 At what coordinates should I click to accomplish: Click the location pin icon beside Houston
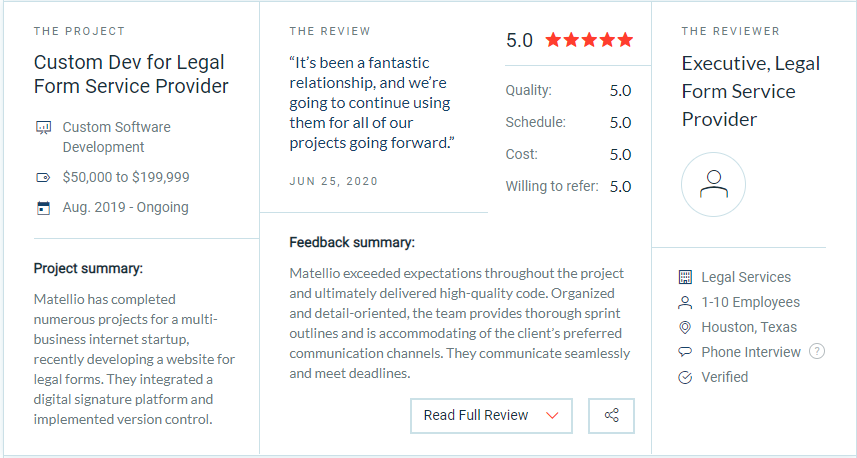click(685, 327)
